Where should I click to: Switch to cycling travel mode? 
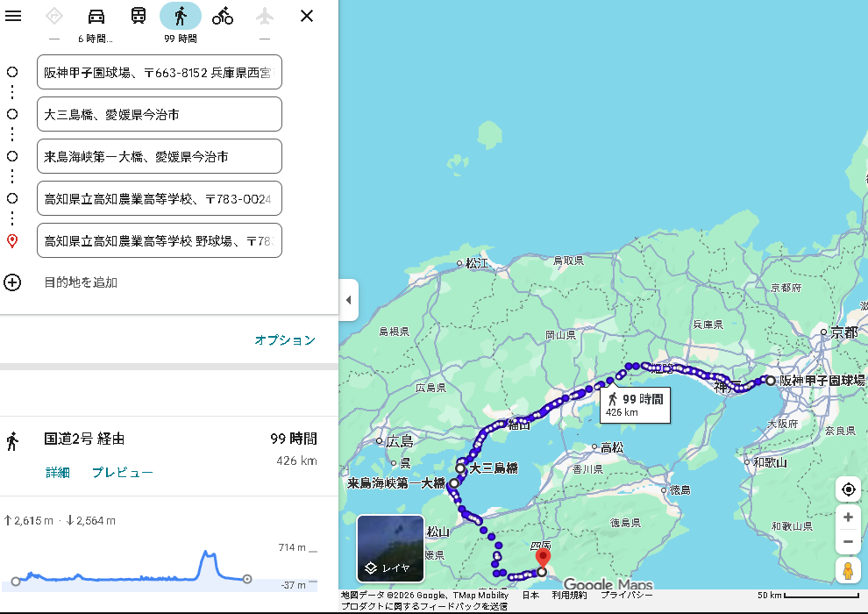(223, 16)
